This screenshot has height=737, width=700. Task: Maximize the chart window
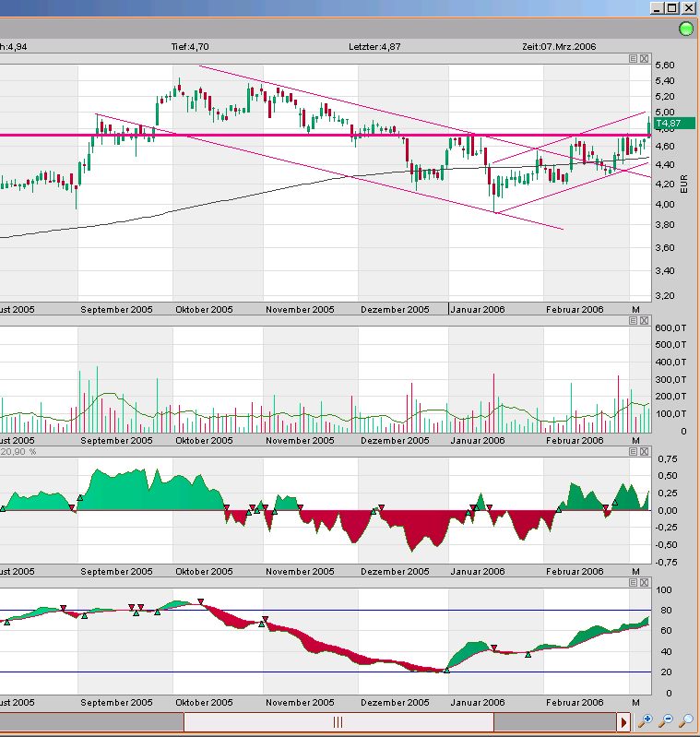tap(672, 7)
